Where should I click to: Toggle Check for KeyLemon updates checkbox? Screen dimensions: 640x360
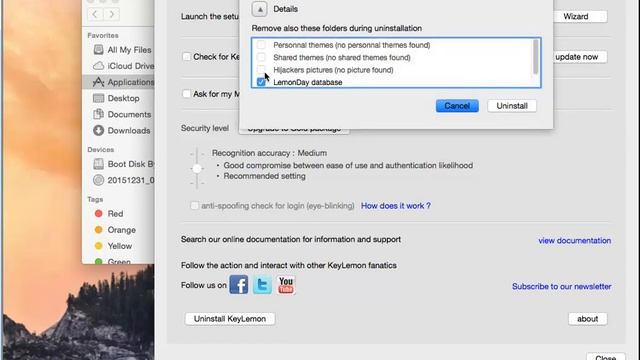(x=187, y=57)
